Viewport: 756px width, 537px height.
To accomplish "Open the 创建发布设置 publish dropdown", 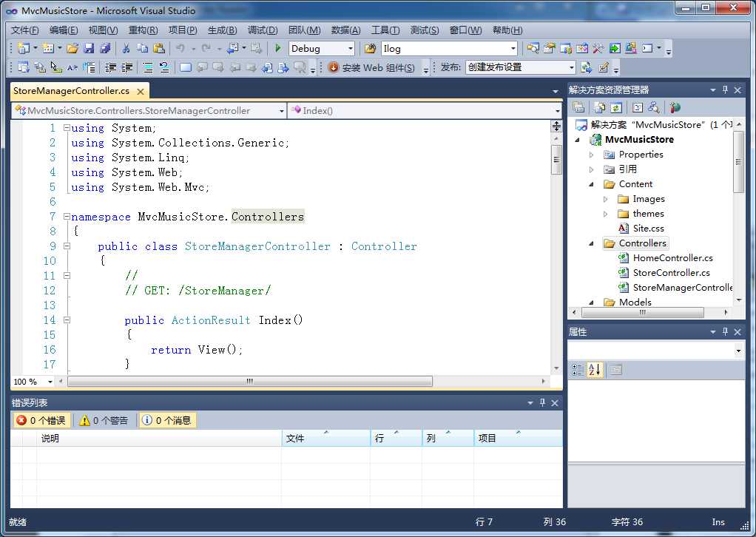I will coord(572,67).
